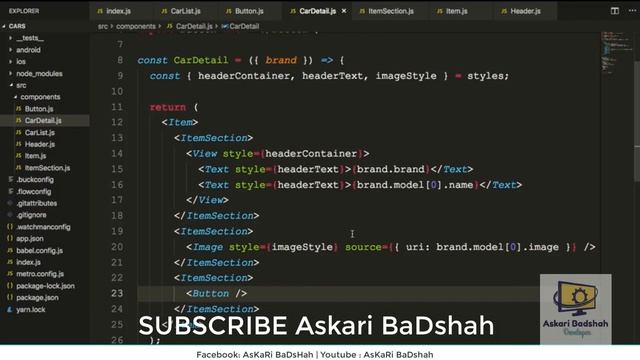640x360 pixels.
Task: Open app.json in the explorer
Action: pos(30,239)
